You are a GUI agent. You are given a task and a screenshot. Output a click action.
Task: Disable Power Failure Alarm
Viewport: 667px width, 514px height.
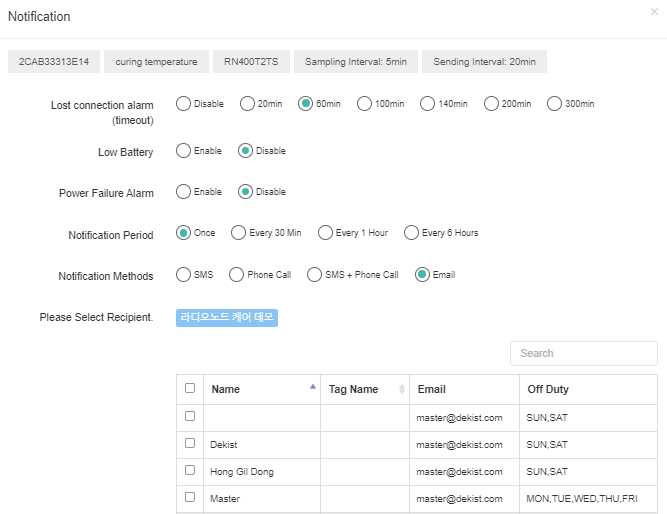(245, 191)
